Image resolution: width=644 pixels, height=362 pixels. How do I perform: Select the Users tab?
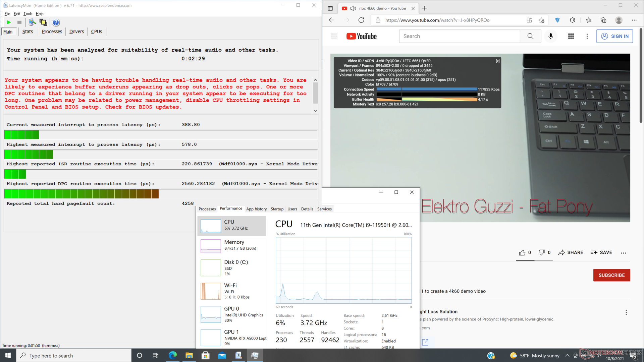[x=292, y=209]
